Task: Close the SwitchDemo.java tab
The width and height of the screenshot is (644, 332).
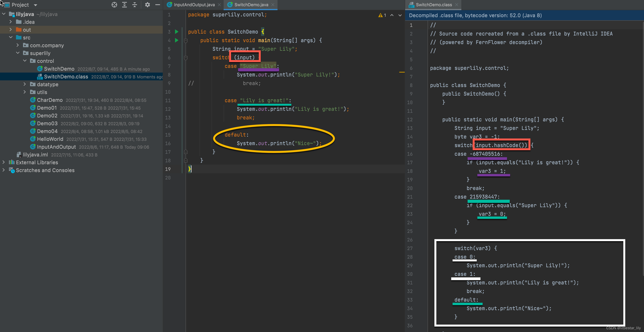Action: pos(273,5)
